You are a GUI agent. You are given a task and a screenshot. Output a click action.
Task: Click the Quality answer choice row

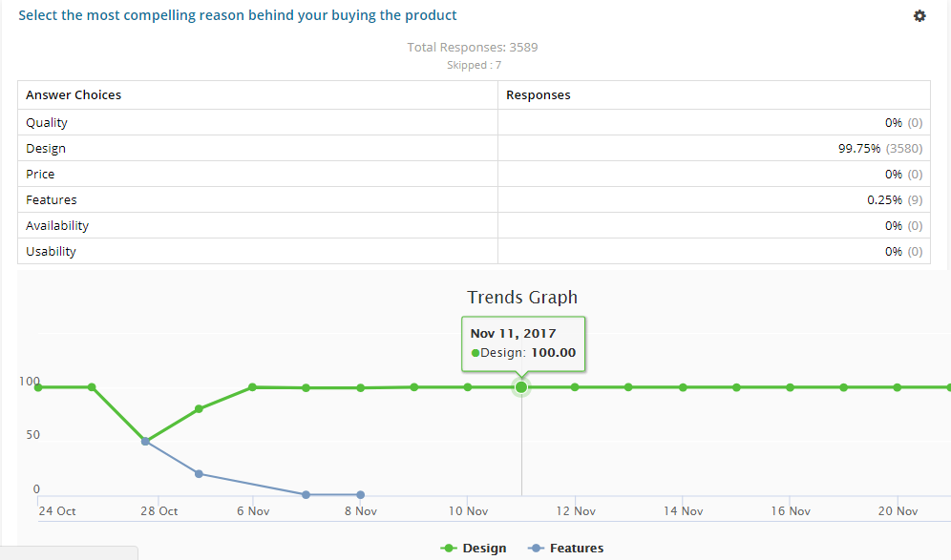pos(474,122)
